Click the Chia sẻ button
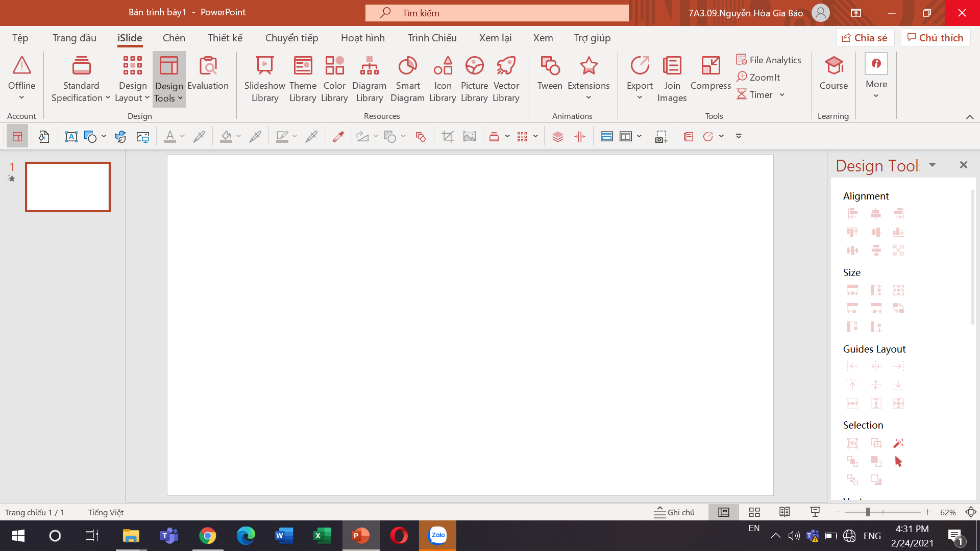 point(865,38)
